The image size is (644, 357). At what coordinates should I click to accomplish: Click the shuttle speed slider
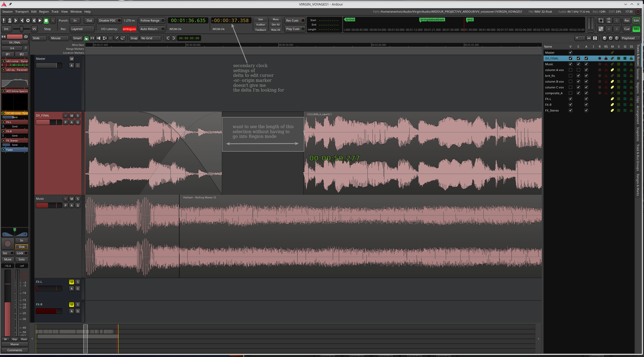(21, 29)
